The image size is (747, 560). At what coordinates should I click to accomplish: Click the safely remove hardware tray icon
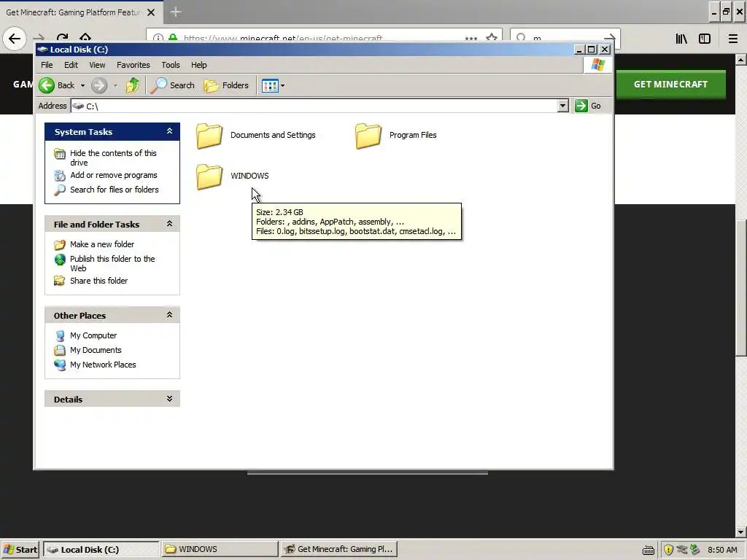pos(695,550)
